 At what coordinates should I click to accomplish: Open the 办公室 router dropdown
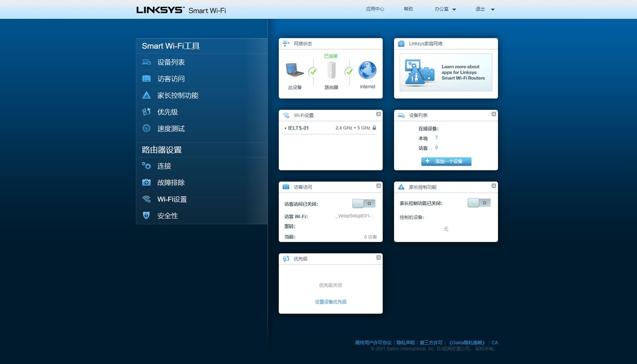tap(445, 9)
